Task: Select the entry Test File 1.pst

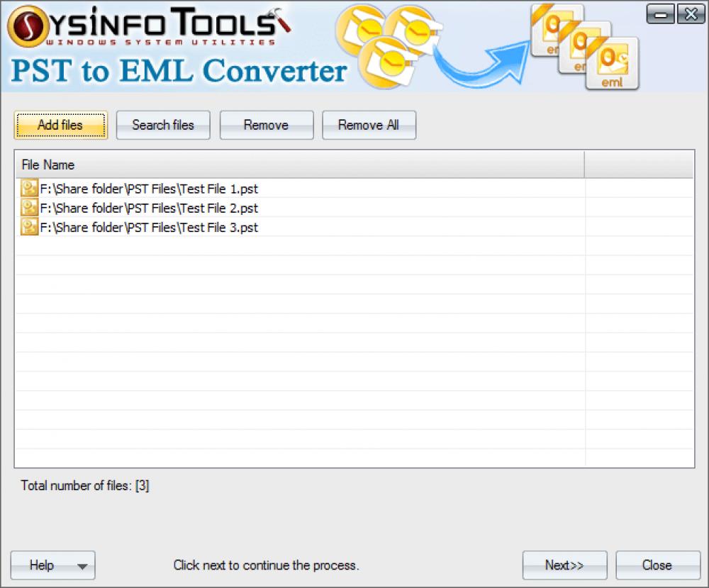Action: click(x=149, y=189)
